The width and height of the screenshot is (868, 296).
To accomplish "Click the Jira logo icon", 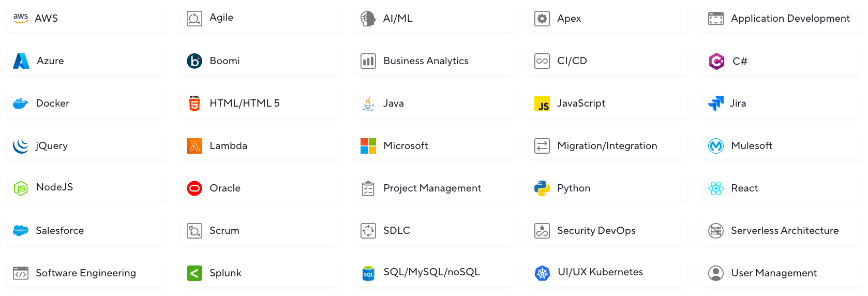I will 716,103.
